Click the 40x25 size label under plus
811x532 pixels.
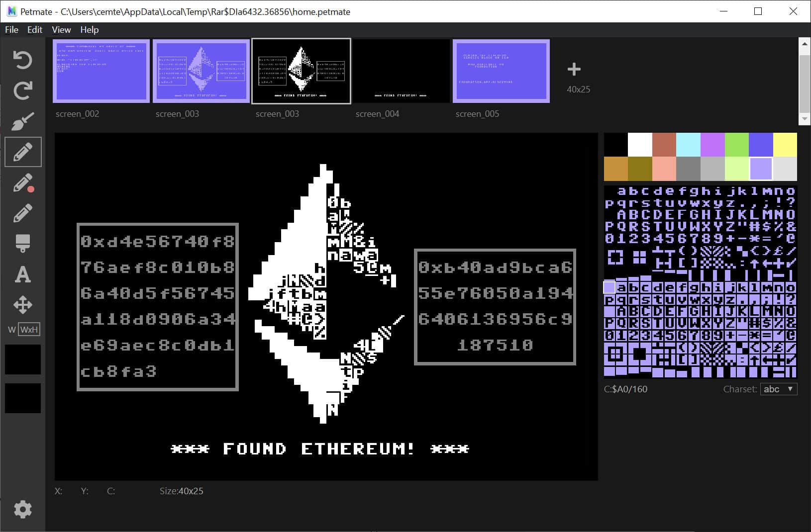578,89
